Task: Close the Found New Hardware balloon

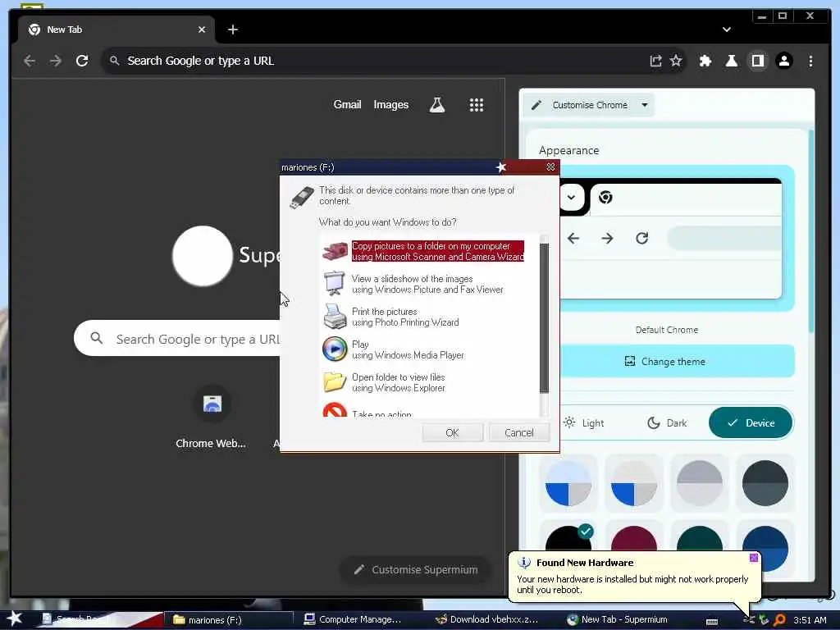Action: (754, 558)
